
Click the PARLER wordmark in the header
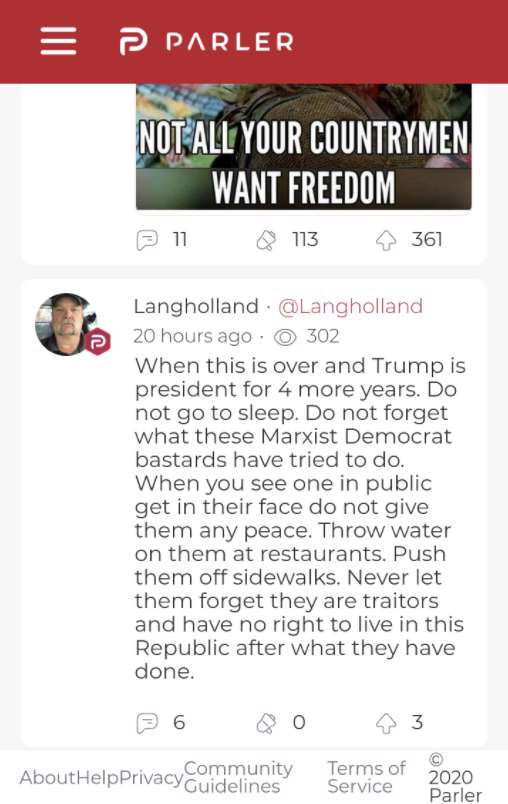(230, 42)
